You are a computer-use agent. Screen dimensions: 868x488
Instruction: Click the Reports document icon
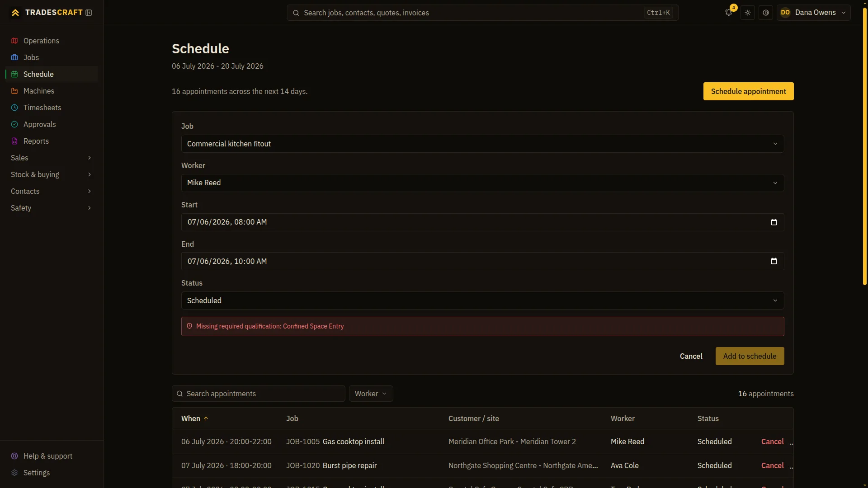tap(14, 141)
